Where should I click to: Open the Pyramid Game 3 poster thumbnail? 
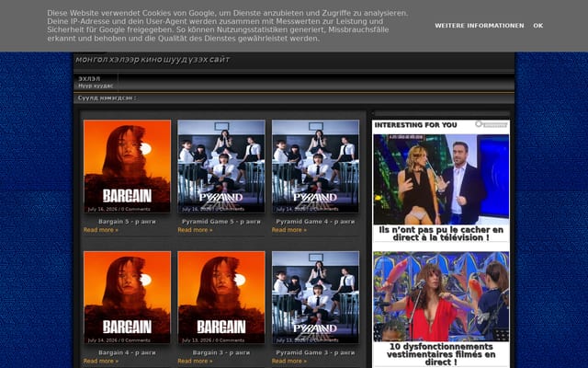click(x=315, y=297)
